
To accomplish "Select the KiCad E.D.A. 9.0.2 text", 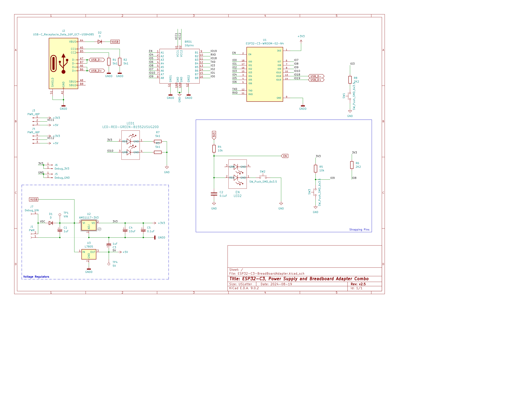I will [244, 288].
